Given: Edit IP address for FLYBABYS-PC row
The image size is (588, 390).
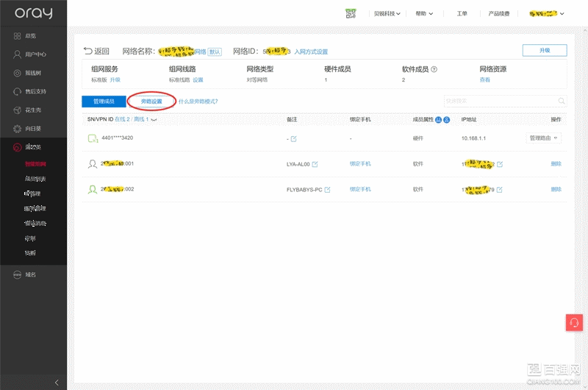Looking at the screenshot, I should (499, 190).
